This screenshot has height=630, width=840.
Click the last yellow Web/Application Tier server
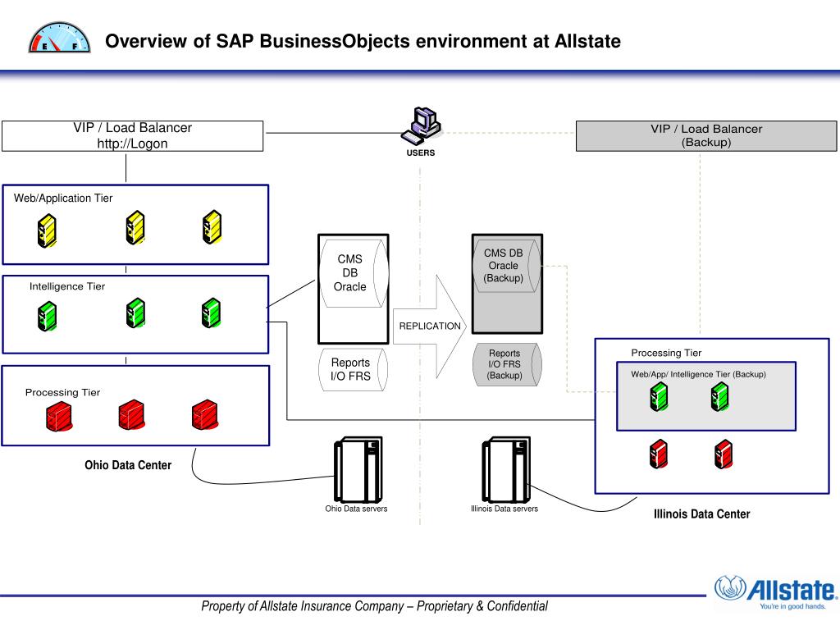[x=212, y=227]
